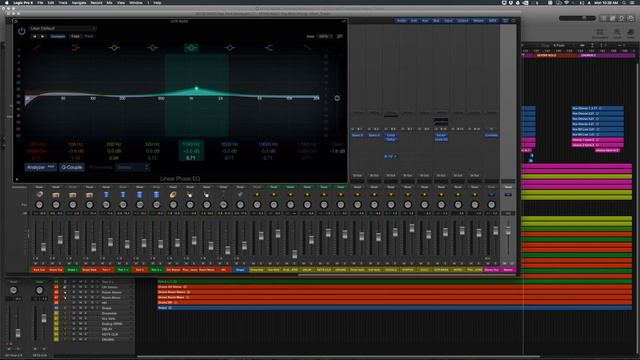
Task: Expand the EQ plugin disclosure triangle
Action: coord(17,179)
